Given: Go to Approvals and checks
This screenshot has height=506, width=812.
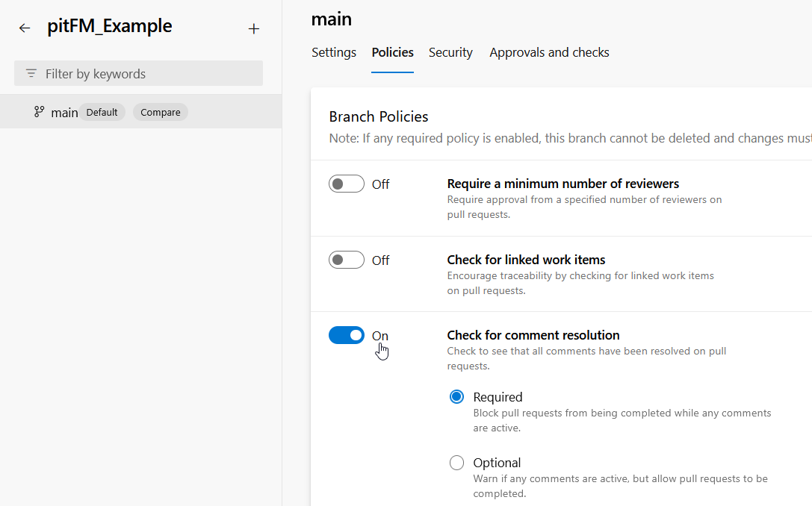Looking at the screenshot, I should [549, 52].
